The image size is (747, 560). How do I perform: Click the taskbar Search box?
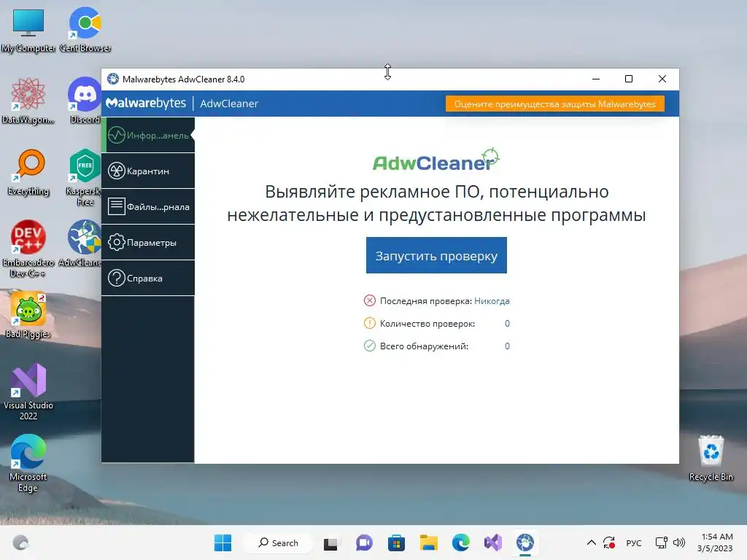tap(278, 542)
